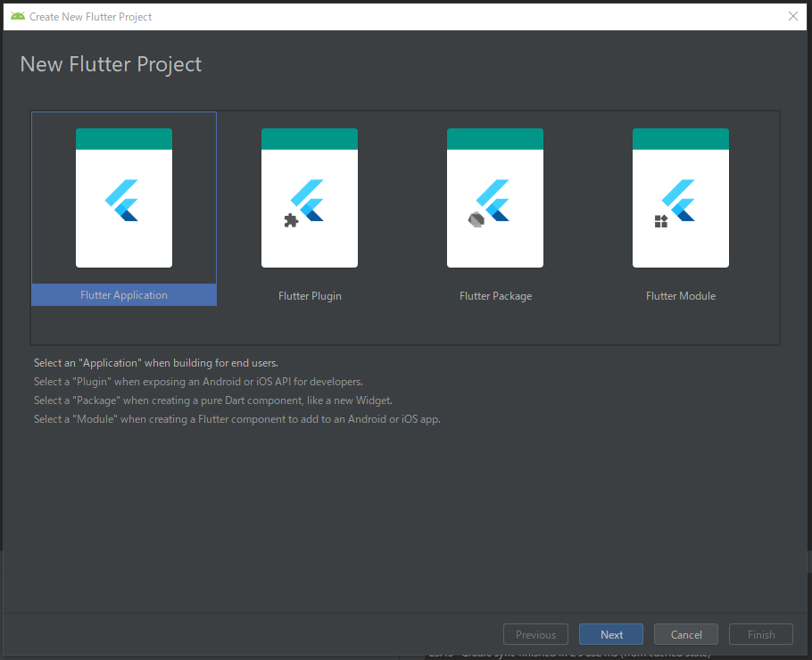Click the Flutter logo on Application card
This screenshot has width=812, height=660.
(x=122, y=201)
